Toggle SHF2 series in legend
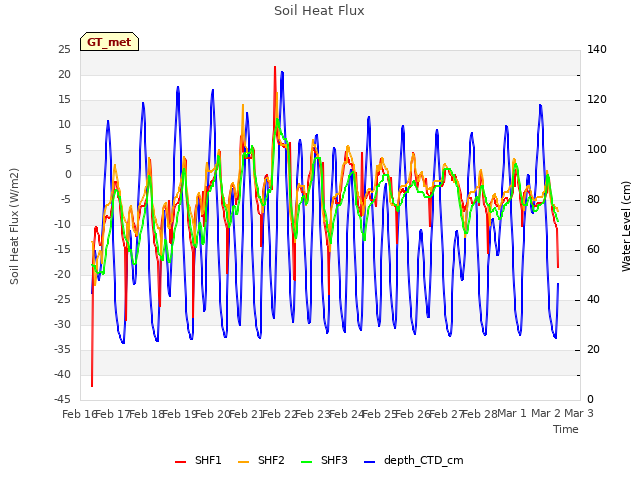640x480 pixels. (x=261, y=461)
